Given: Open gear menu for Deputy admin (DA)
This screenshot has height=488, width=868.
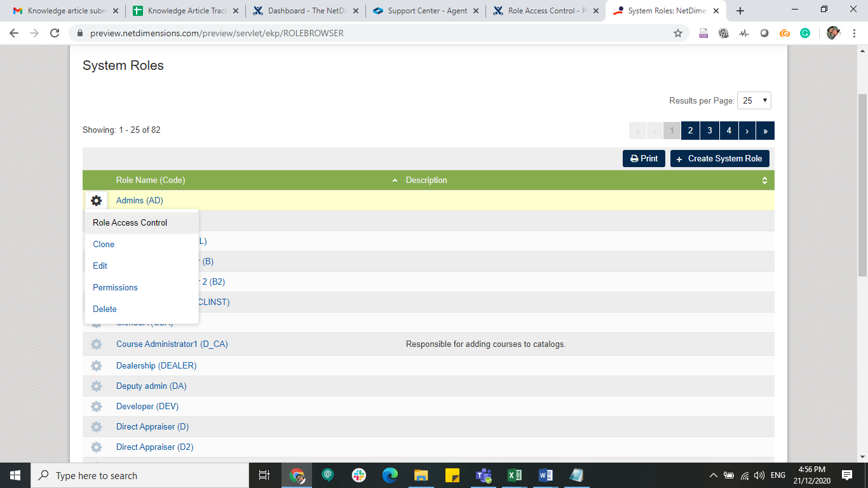Looking at the screenshot, I should coord(96,386).
